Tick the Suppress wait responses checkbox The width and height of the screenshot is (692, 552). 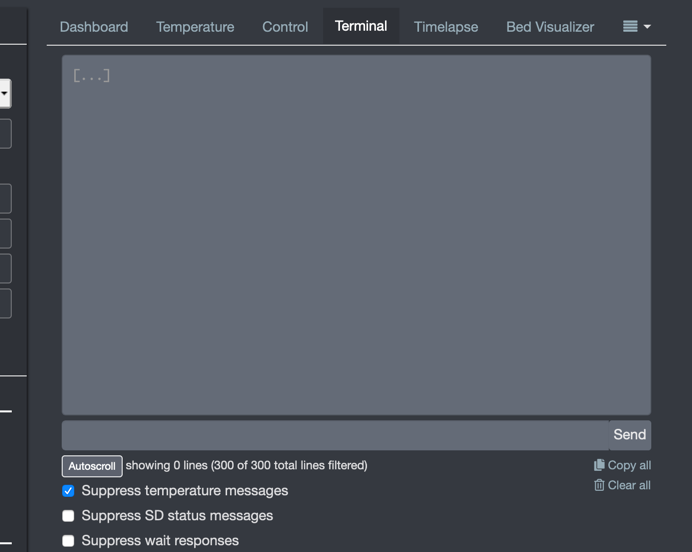pos(68,541)
